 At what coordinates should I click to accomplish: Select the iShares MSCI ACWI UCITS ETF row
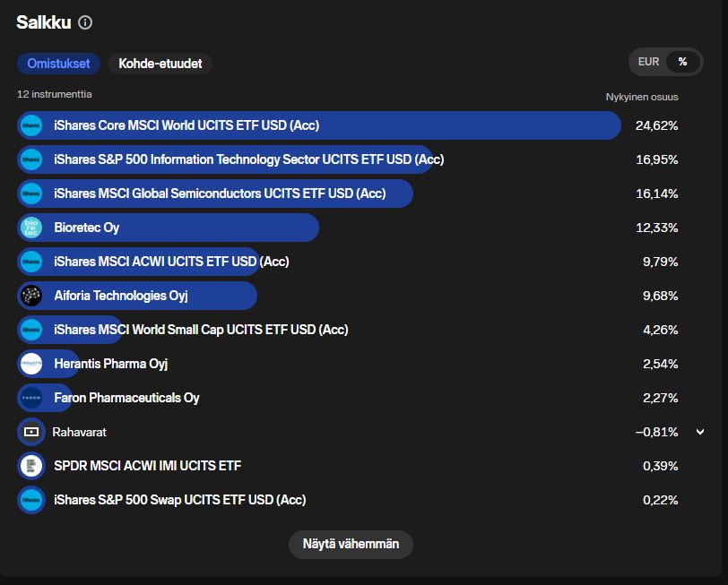tap(171, 262)
